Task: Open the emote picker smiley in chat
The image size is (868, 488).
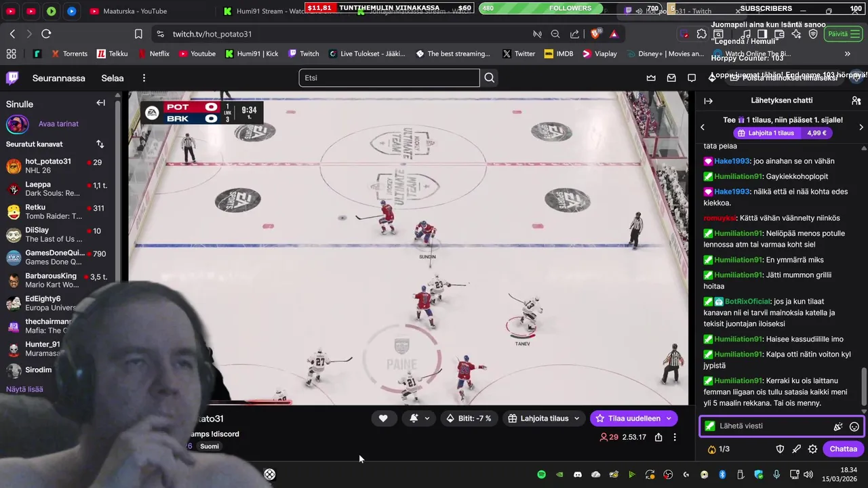Action: pyautogui.click(x=854, y=426)
